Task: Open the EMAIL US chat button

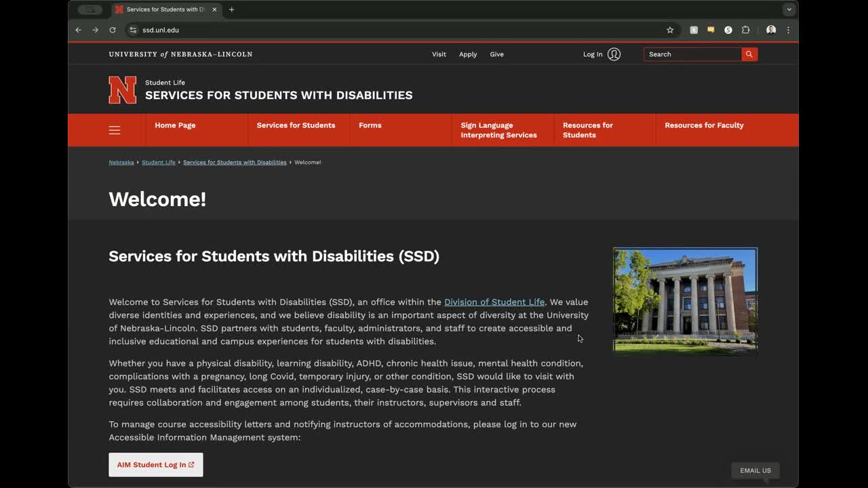Action: 755,470
